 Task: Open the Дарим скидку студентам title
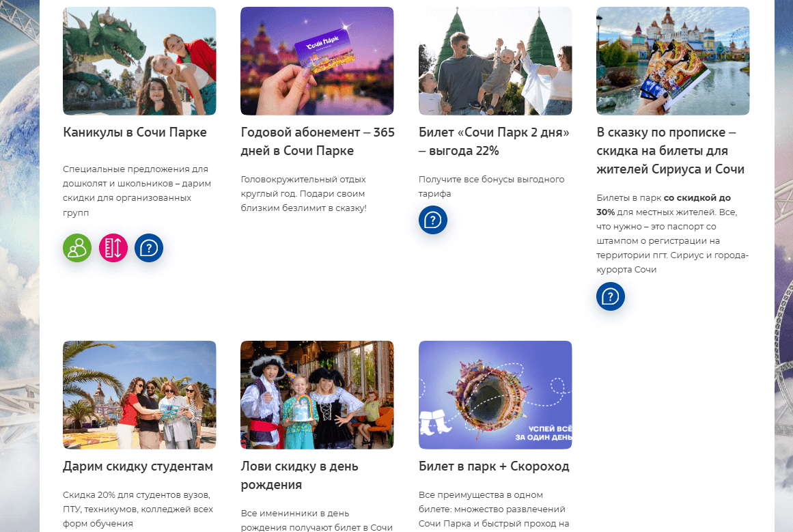[137, 466]
